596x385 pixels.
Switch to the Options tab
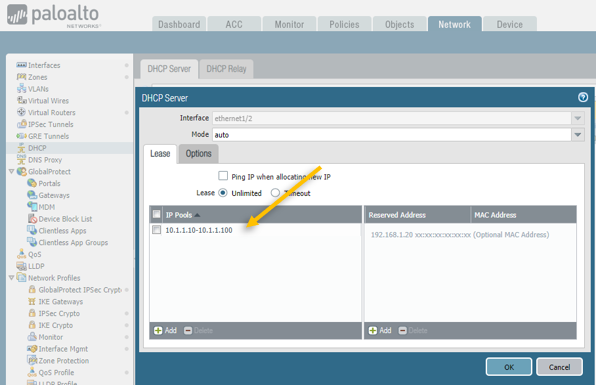(x=198, y=154)
